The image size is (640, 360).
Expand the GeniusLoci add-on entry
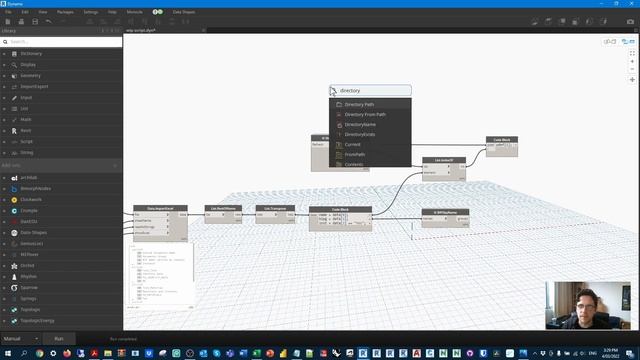pyautogui.click(x=4, y=244)
